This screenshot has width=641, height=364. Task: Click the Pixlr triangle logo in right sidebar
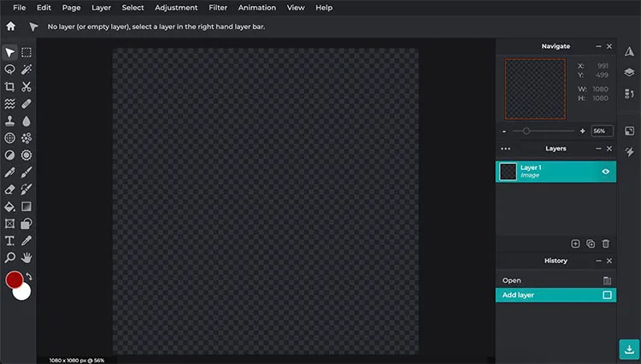click(x=630, y=51)
